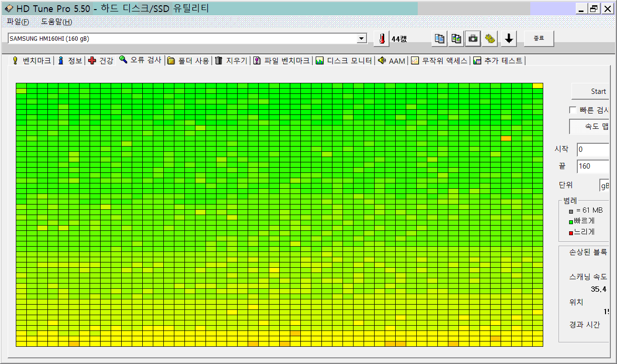Screen dimensions: 617x364
Task: Click the 종료 exit button
Action: tap(539, 39)
